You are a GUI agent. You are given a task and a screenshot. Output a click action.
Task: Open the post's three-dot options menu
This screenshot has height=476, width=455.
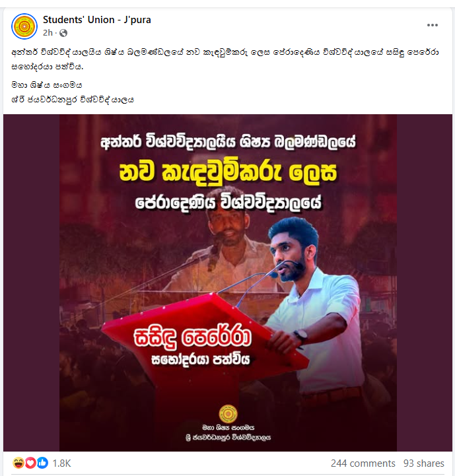(433, 25)
